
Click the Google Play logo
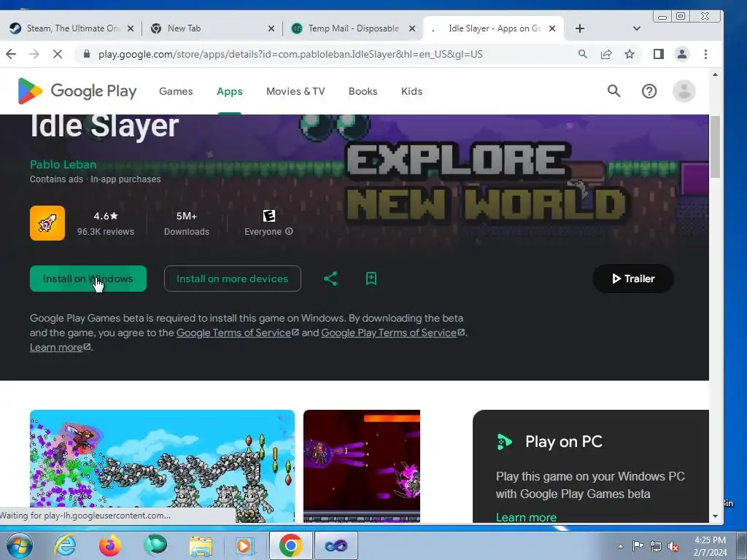pos(77,91)
